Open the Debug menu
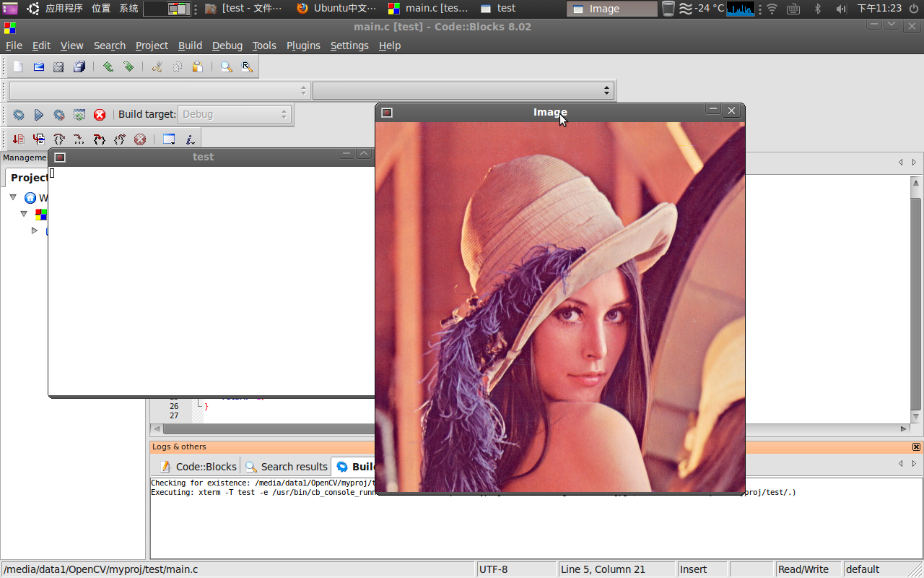924x578 pixels. click(x=227, y=46)
